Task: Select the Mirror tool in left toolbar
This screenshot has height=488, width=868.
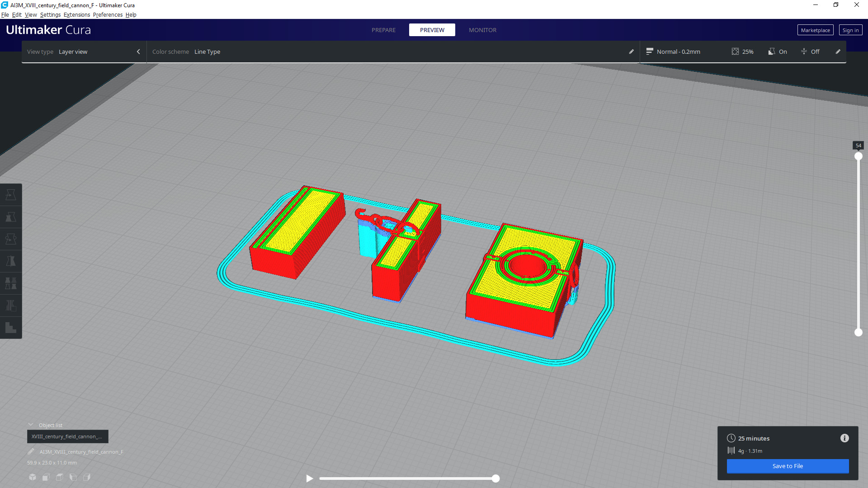Action: (x=11, y=261)
